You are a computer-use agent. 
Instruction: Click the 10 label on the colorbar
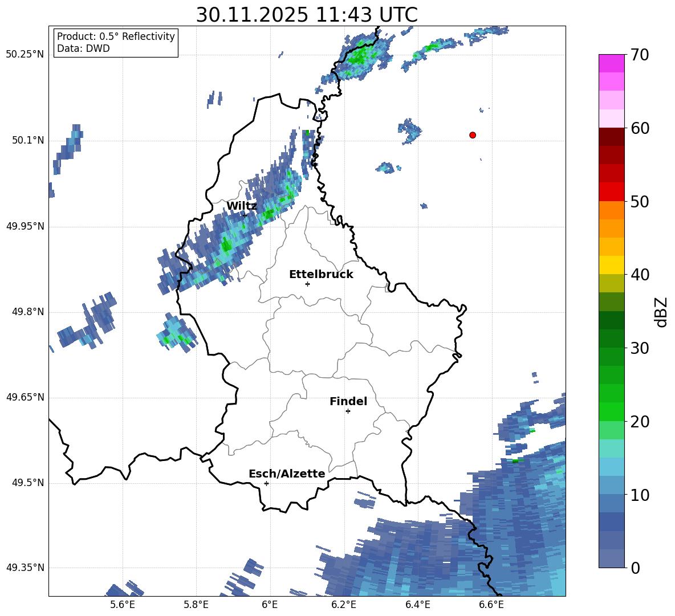coord(640,495)
